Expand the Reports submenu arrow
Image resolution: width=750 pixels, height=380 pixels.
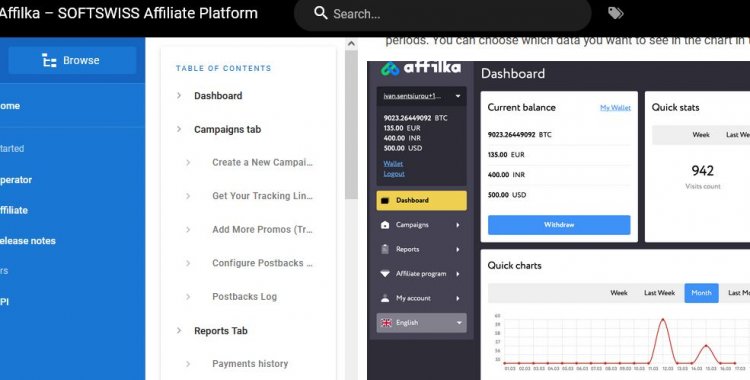pos(458,249)
